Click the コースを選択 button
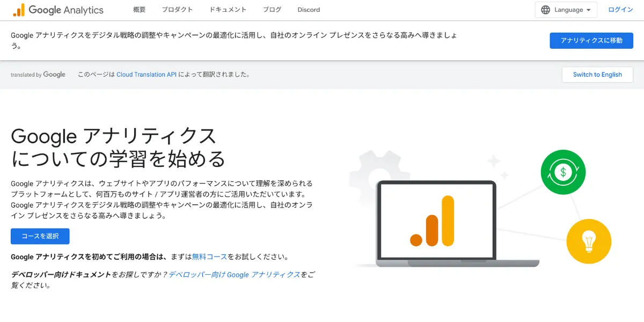The width and height of the screenshot is (644, 322). [40, 236]
